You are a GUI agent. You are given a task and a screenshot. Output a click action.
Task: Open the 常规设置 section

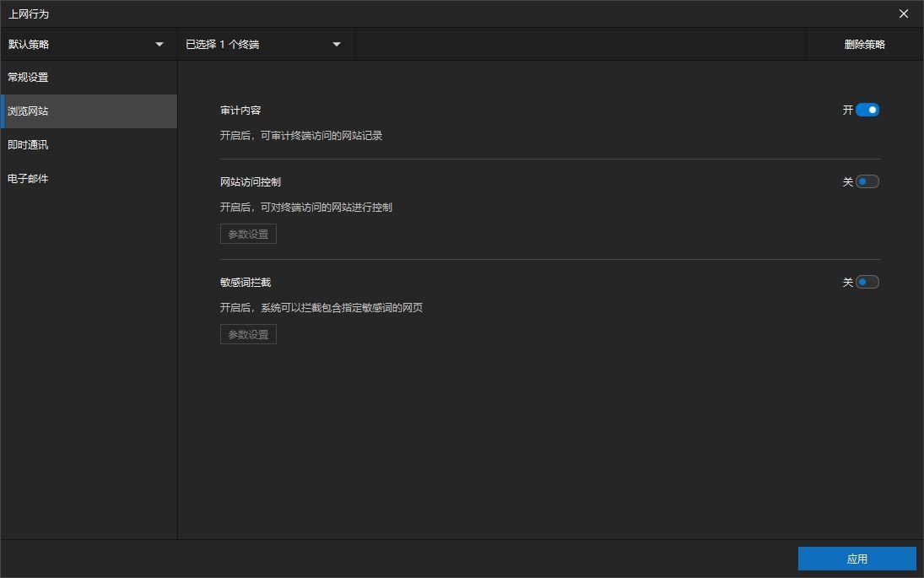pyautogui.click(x=89, y=77)
